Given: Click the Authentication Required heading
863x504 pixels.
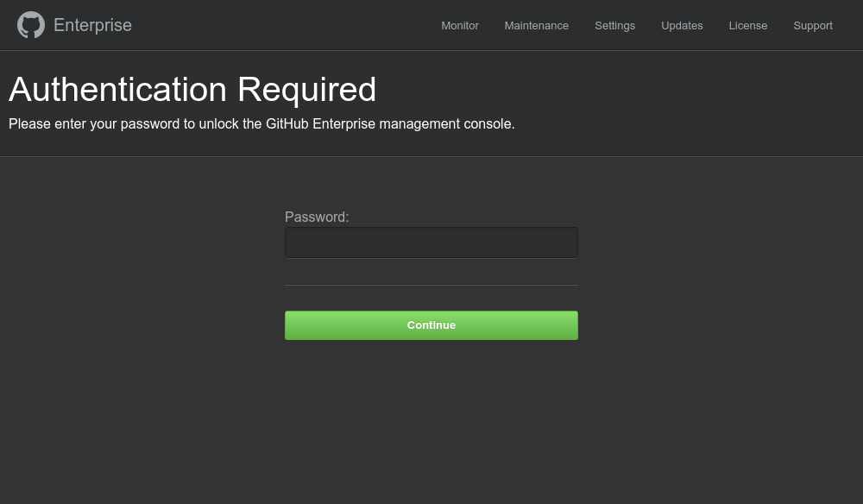Looking at the screenshot, I should pyautogui.click(x=192, y=89).
